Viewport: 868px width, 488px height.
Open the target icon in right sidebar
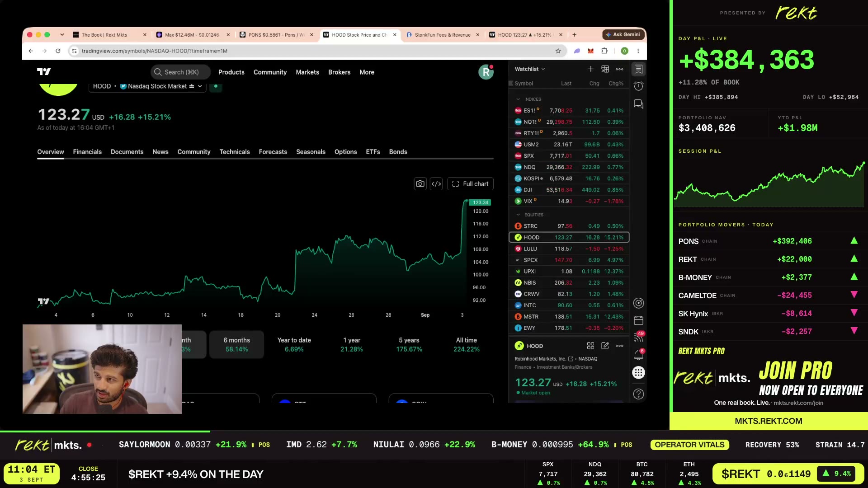click(x=638, y=303)
